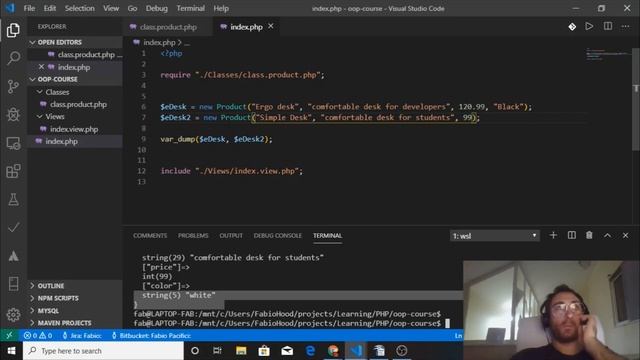Open errors and warnings count in status bar
Screen dimensions: 640x360
pos(38,336)
